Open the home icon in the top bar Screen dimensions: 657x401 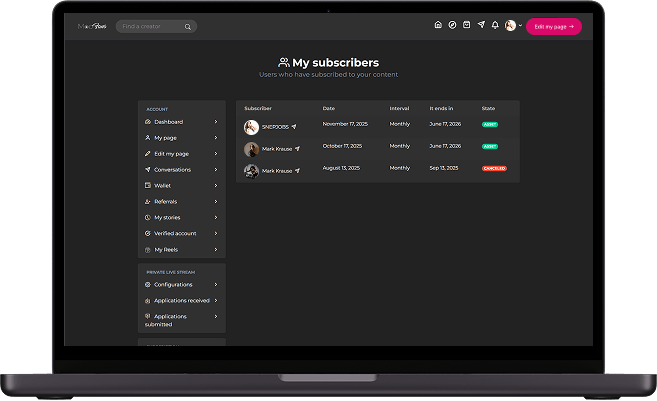(438, 25)
